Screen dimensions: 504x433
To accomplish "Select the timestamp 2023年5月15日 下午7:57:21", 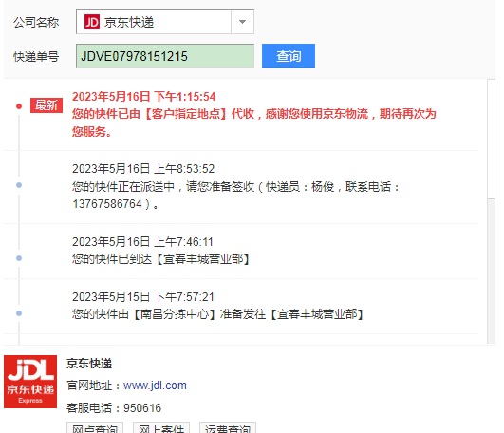I will point(143,296).
